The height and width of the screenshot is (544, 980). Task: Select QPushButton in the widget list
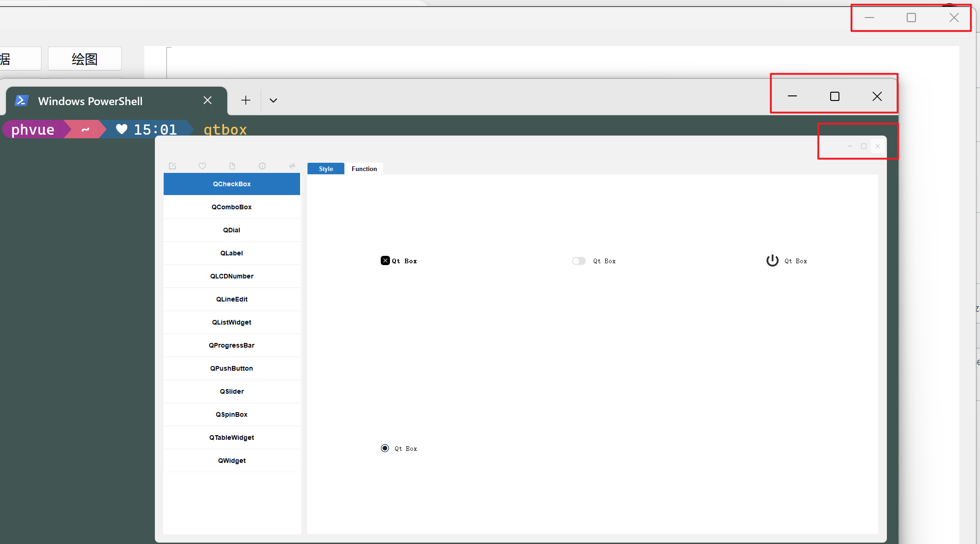(x=231, y=368)
